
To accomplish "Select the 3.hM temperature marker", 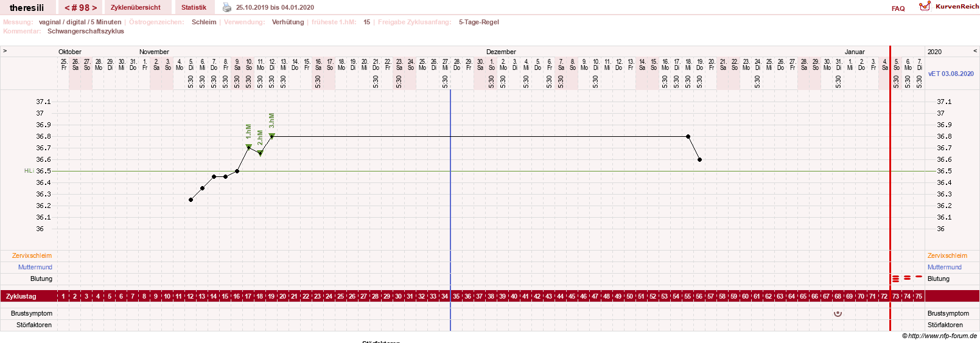I will 272,136.
